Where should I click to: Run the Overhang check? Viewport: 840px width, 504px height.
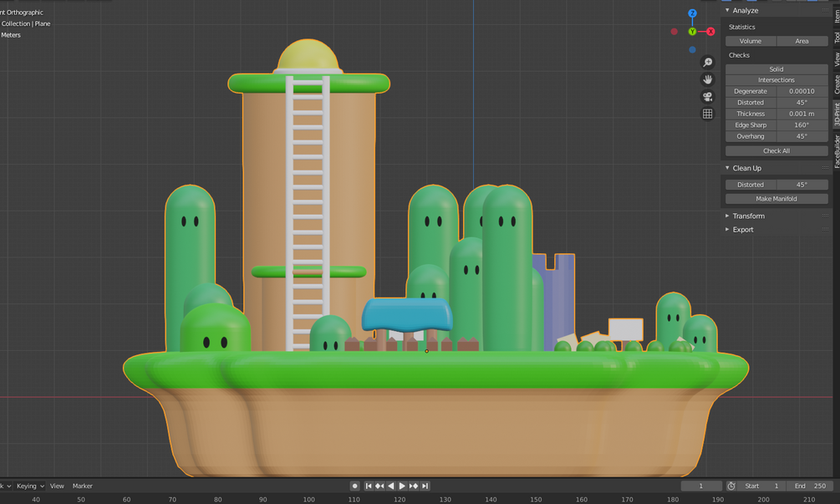pos(751,136)
